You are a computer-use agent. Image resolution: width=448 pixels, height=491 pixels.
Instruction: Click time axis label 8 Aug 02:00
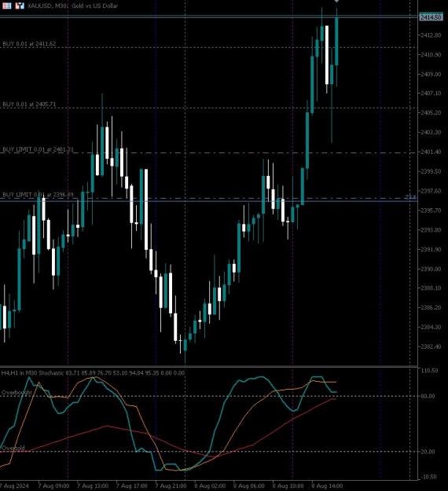(210, 486)
